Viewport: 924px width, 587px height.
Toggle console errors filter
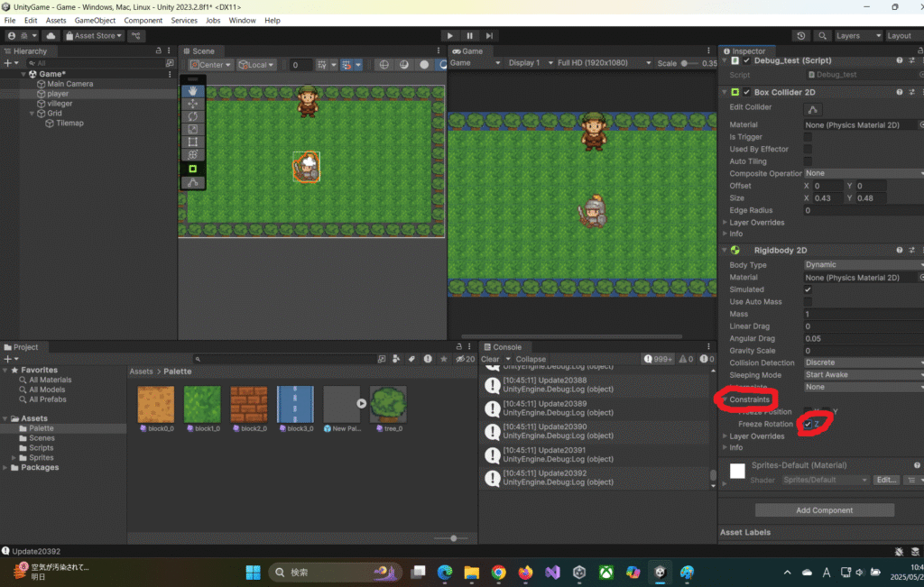tap(707, 359)
